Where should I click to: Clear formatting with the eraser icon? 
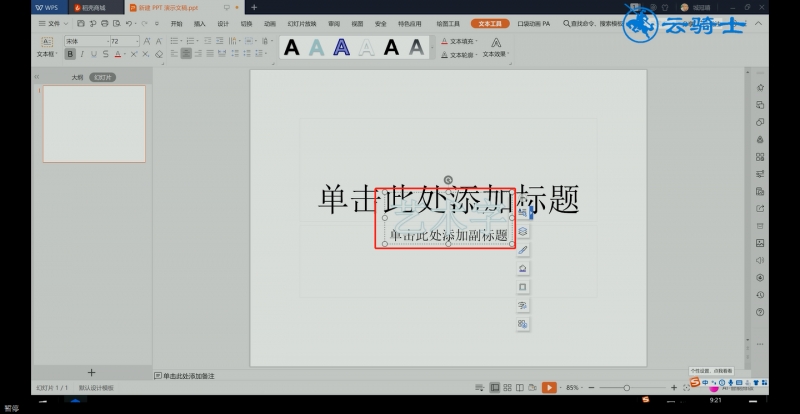click(159, 54)
